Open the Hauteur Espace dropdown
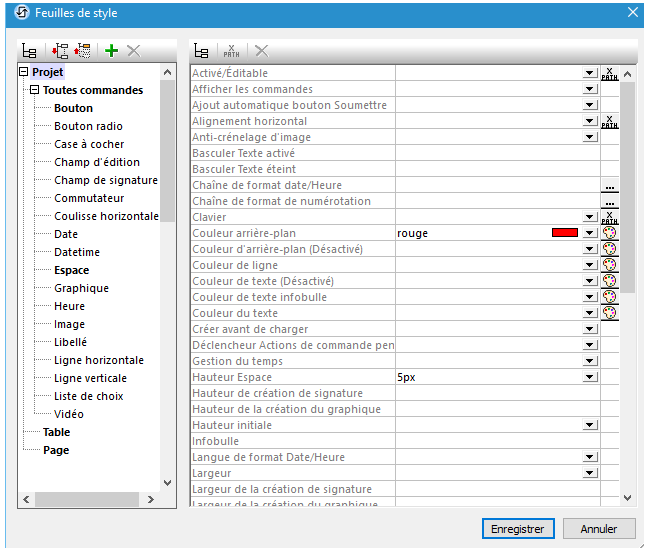 [590, 377]
